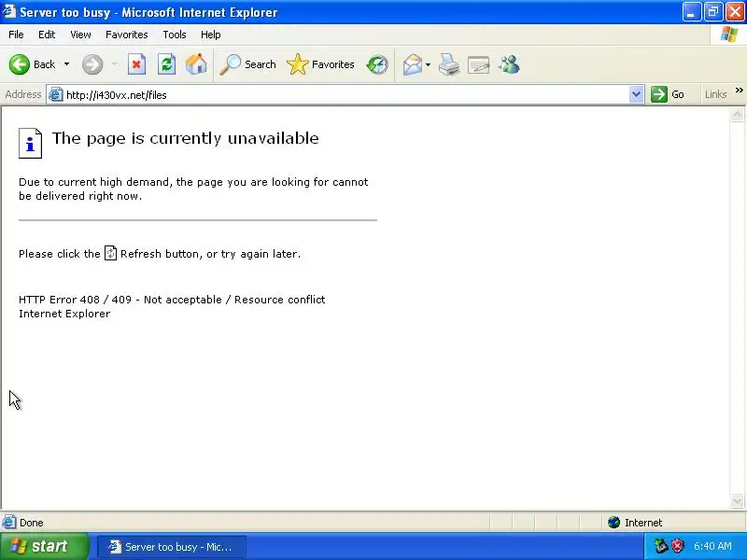
Task: Click the vertical scrollbar up arrow
Action: (x=737, y=114)
